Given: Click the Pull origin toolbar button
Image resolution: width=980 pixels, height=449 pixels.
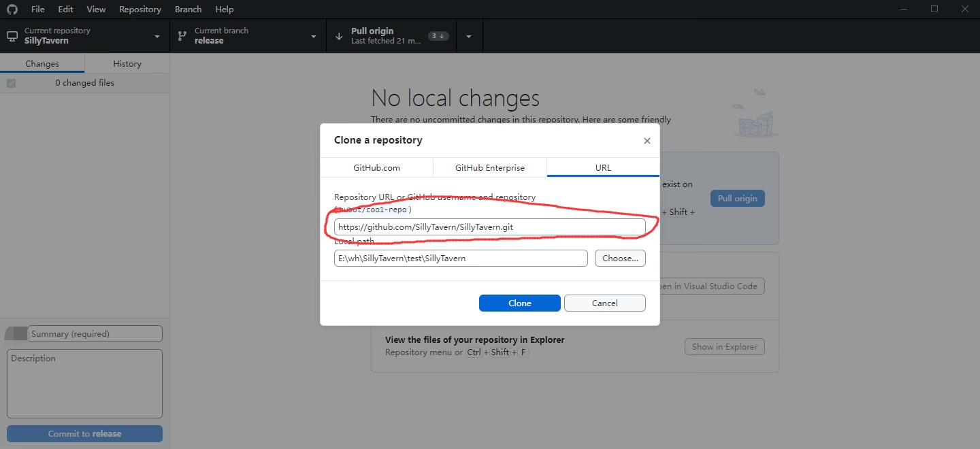Looking at the screenshot, I should [x=391, y=36].
